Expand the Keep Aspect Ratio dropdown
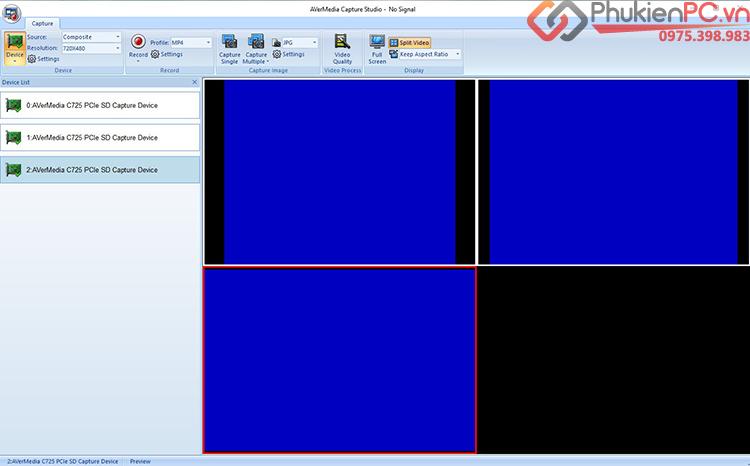The height and width of the screenshot is (466, 750). click(458, 54)
